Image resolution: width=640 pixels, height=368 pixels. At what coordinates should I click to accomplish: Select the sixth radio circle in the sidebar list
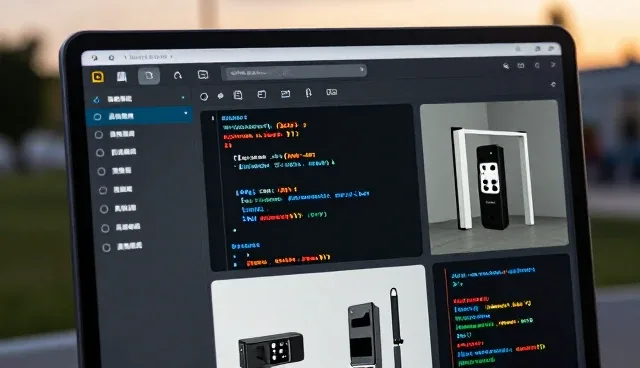(x=104, y=209)
